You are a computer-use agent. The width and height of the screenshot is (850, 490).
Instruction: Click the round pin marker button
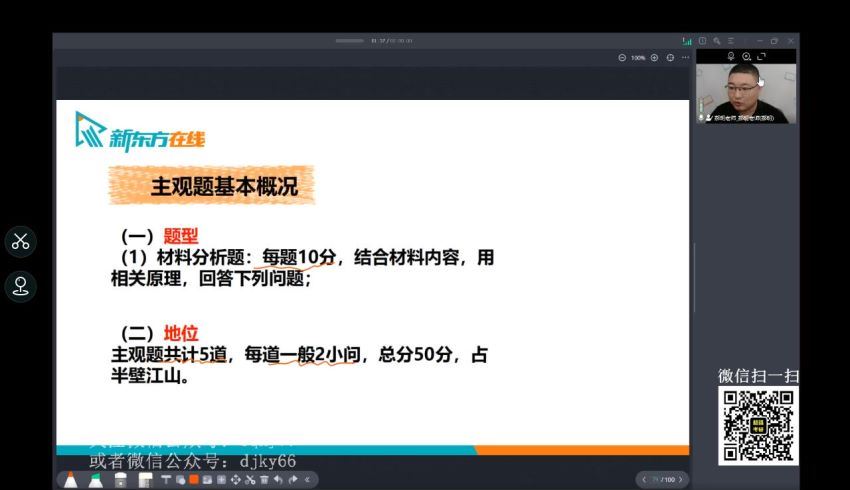point(20,286)
